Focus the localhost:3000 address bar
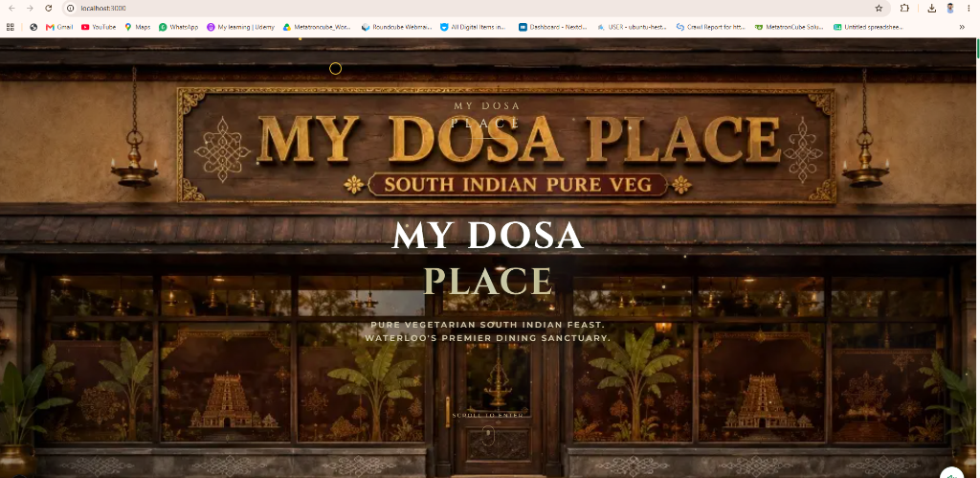980x478 pixels. [x=475, y=8]
